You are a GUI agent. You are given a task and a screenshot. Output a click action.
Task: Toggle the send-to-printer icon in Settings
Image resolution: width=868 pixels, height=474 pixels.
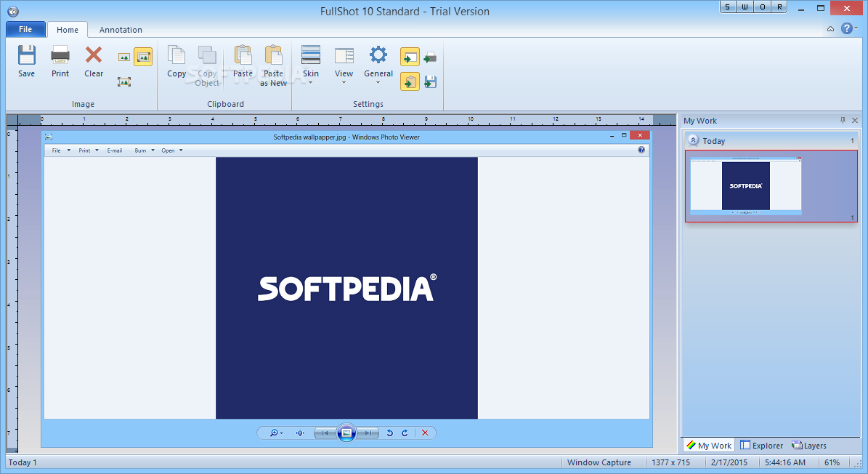pyautogui.click(x=430, y=57)
